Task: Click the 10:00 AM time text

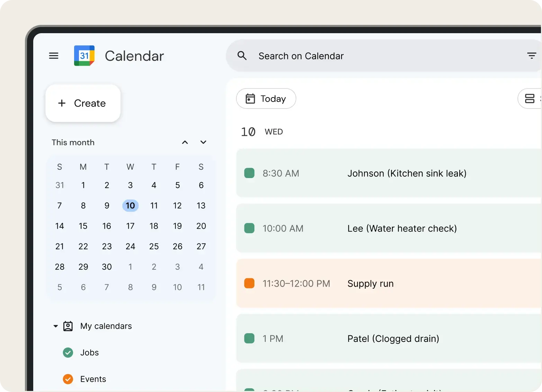Action: click(x=283, y=228)
